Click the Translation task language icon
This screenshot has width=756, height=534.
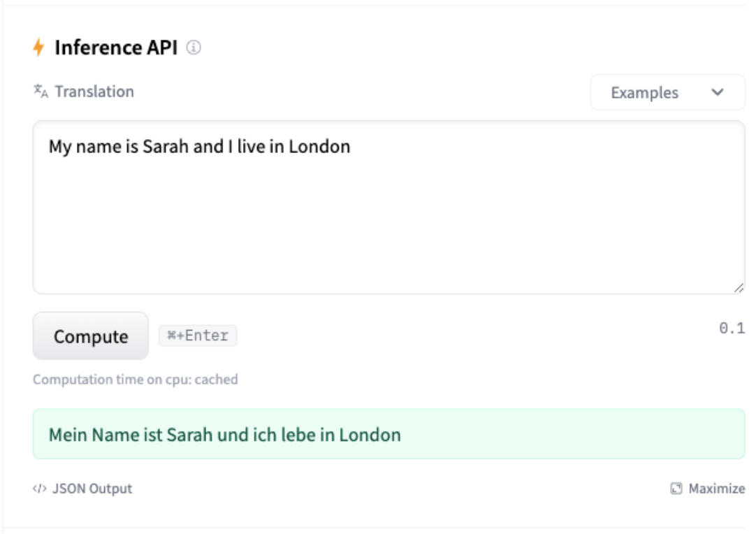[41, 91]
